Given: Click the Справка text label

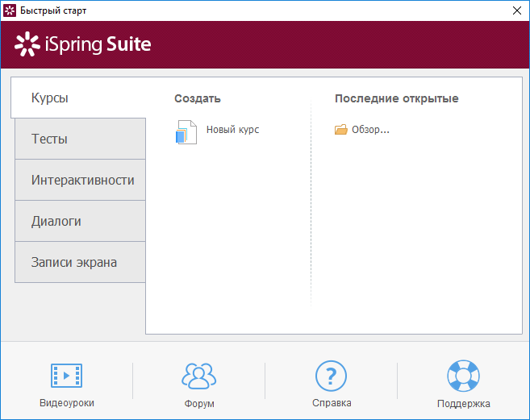Looking at the screenshot, I should [332, 403].
